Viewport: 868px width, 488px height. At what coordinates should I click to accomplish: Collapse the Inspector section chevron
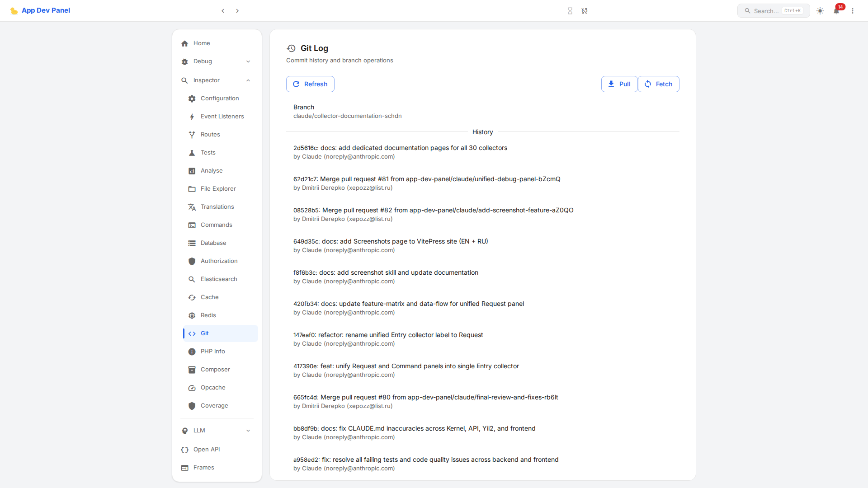click(x=248, y=80)
